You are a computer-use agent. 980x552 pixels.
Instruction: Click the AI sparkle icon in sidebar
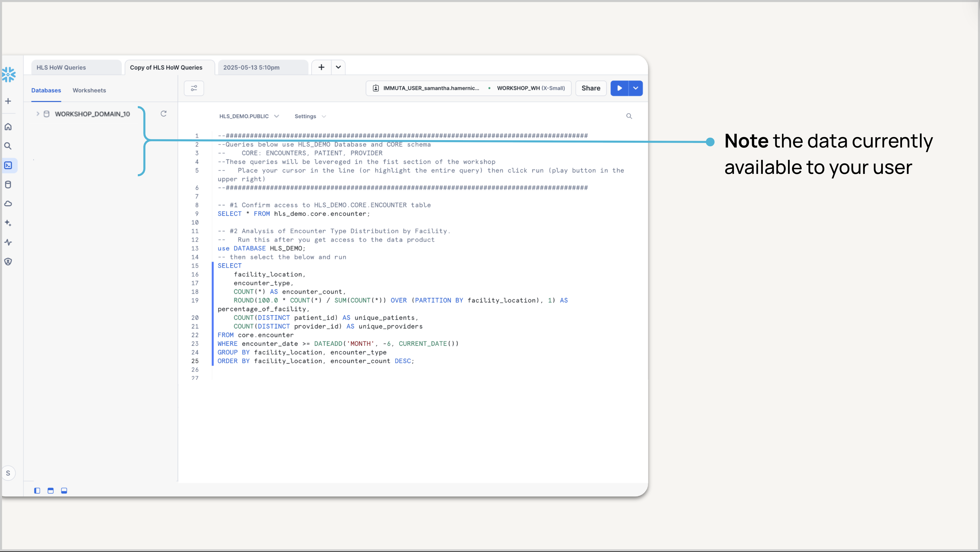tap(8, 223)
